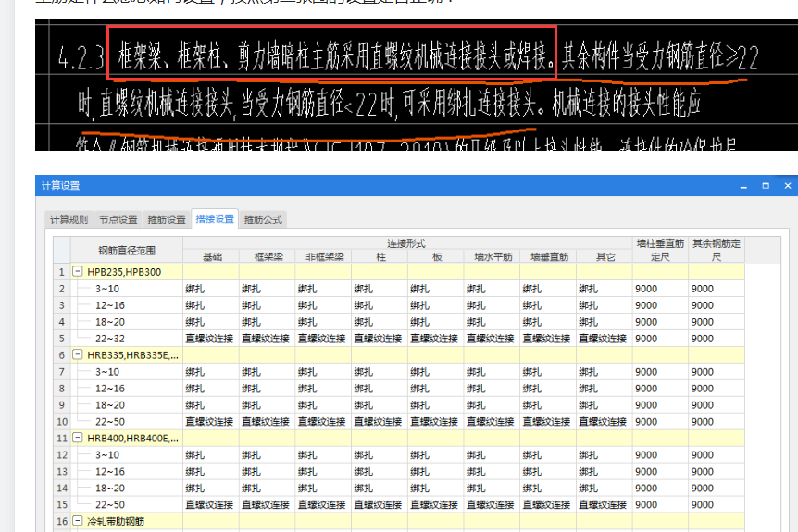Select the 搭接设置 tab
Image resolution: width=798 pixels, height=532 pixels.
pos(215,218)
